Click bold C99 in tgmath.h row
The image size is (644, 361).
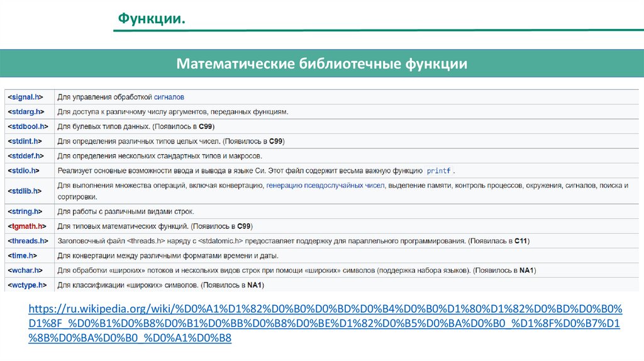coord(243,226)
